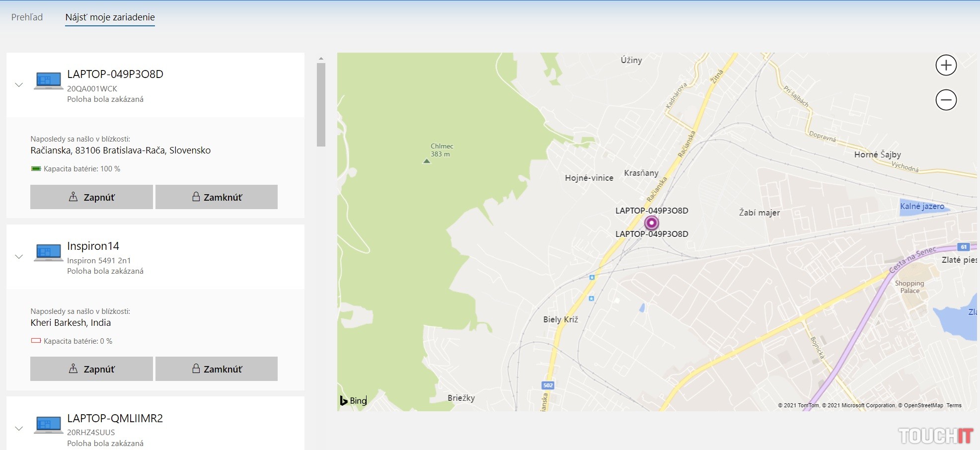Click the model number 20RHZ4SUUS
This screenshot has width=980, height=450.
click(91, 432)
